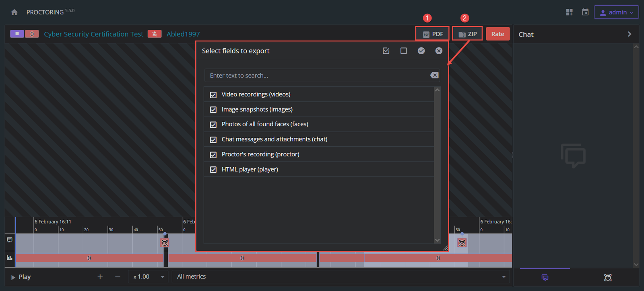This screenshot has width=644, height=291.
Task: Click the purple session status badge
Action: click(17, 34)
